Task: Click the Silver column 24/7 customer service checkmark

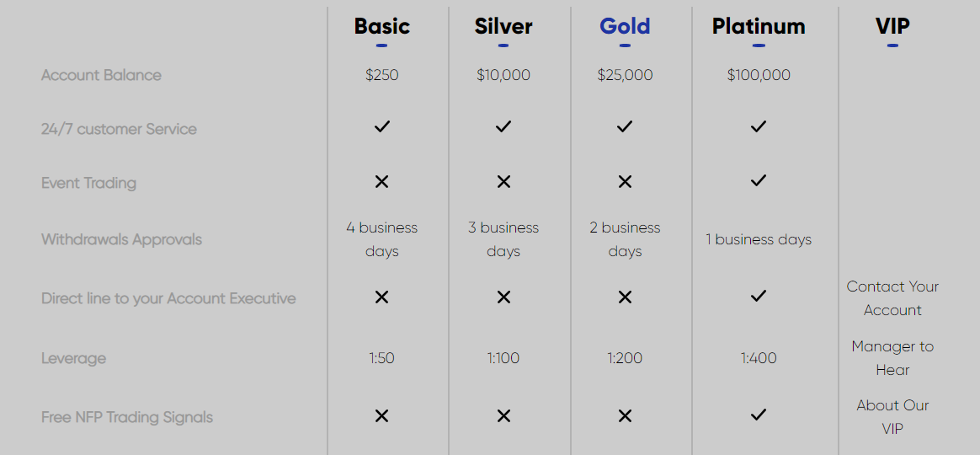Action: pos(503,127)
